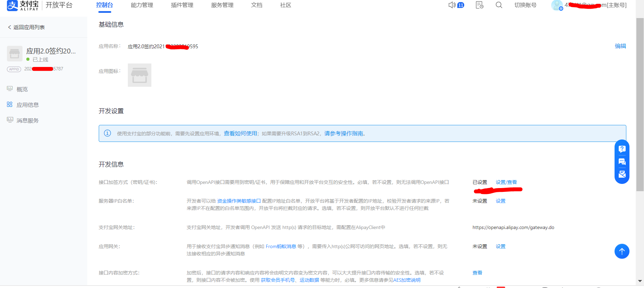Click the 编辑 link for app name
The width and height of the screenshot is (644, 288).
point(620,46)
